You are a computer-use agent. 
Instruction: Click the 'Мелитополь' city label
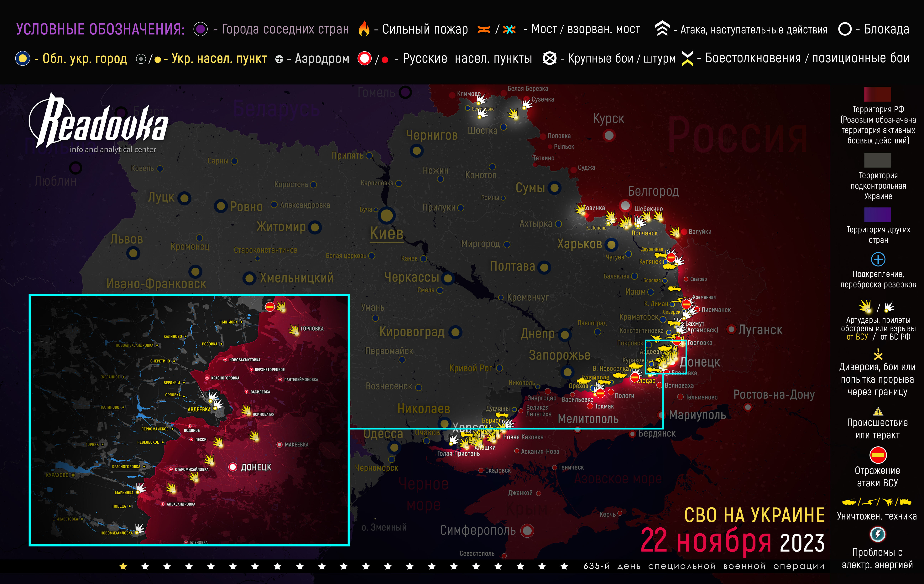tap(588, 419)
